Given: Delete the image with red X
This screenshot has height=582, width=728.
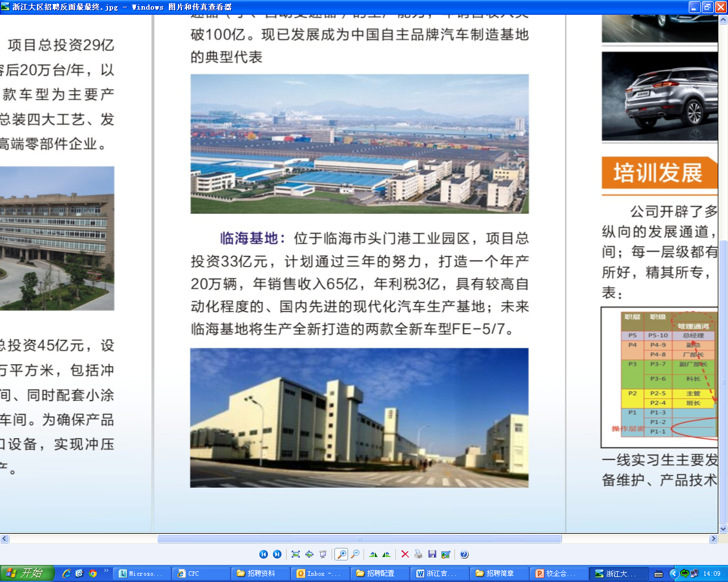Looking at the screenshot, I should click(x=405, y=554).
